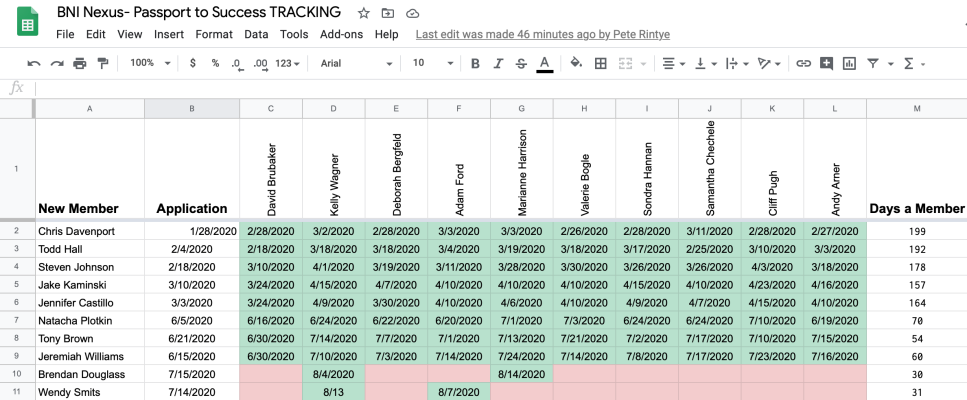967x400 pixels.
Task: Open more number formats 123 dropdown
Action: 287,63
